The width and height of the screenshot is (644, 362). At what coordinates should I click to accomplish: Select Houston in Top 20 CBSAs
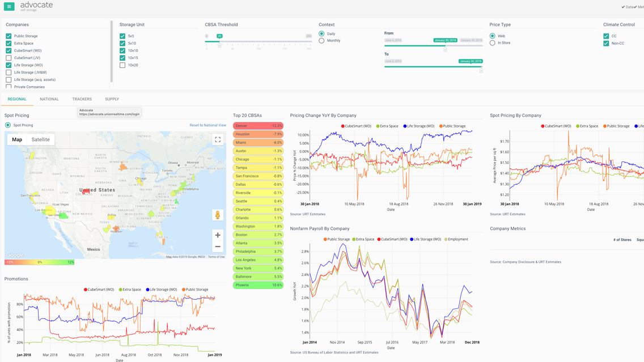coord(258,134)
